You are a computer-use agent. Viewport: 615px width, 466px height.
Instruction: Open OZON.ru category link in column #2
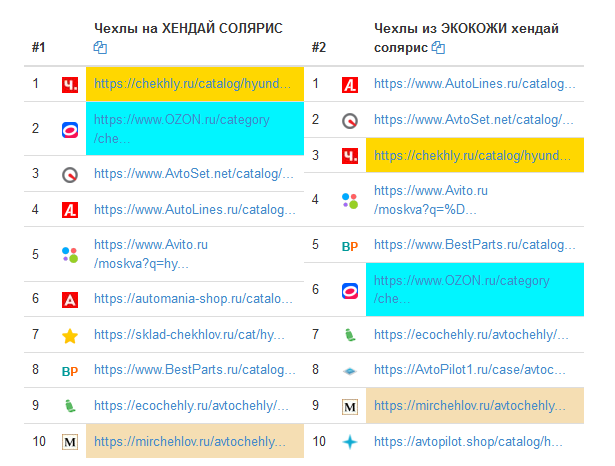(x=462, y=289)
